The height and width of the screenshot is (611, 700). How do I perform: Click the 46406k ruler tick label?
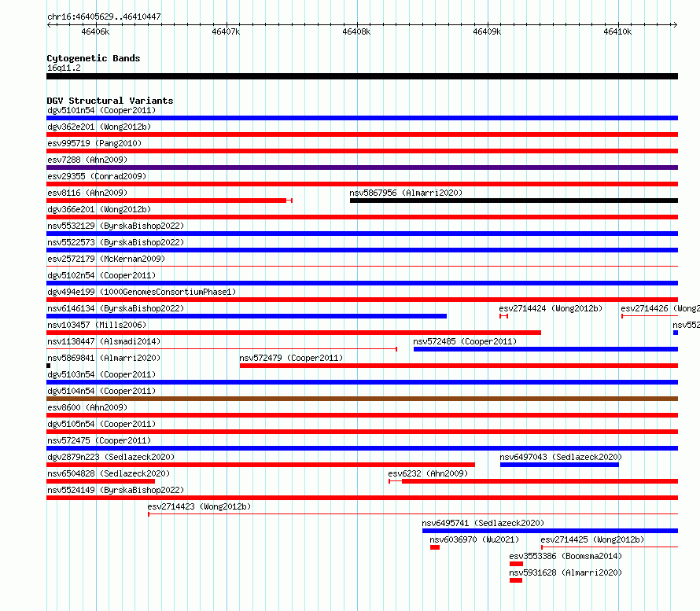click(95, 31)
